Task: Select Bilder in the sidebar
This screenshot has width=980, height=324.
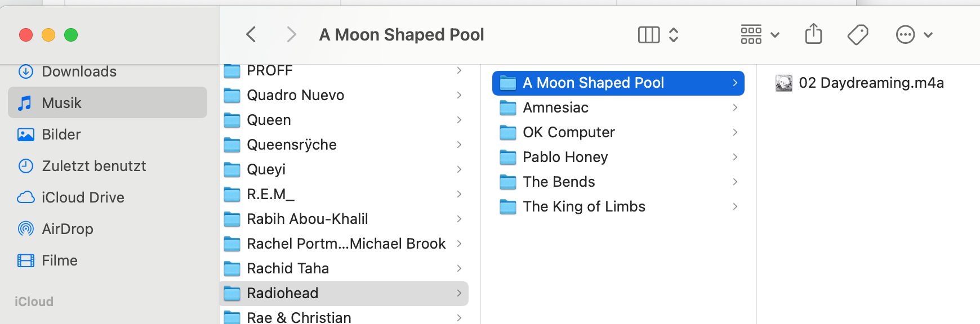Action: point(61,134)
